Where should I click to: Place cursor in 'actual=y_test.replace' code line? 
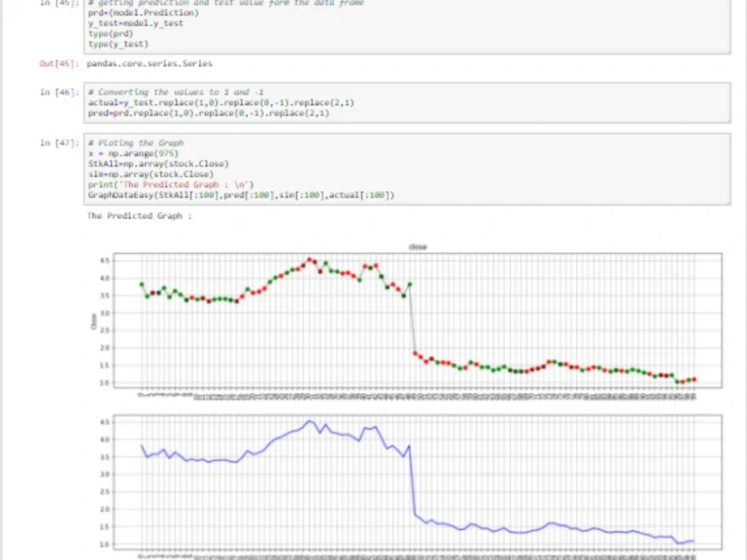point(221,103)
